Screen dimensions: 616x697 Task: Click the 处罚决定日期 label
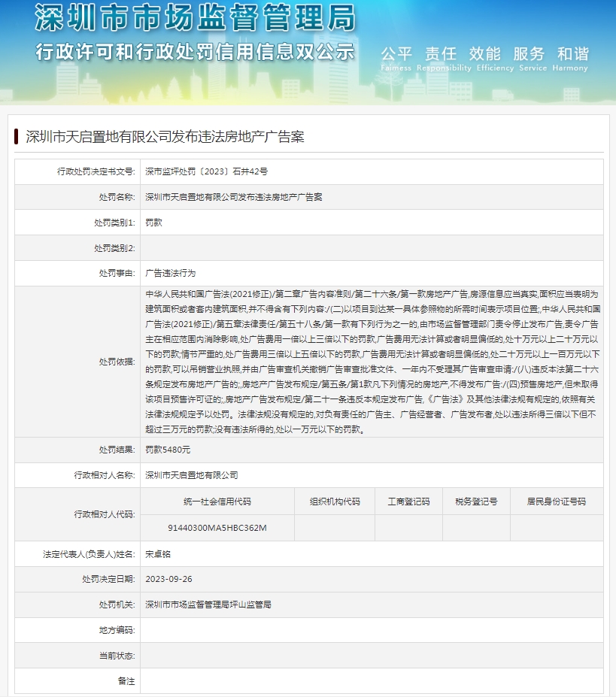coord(108,579)
